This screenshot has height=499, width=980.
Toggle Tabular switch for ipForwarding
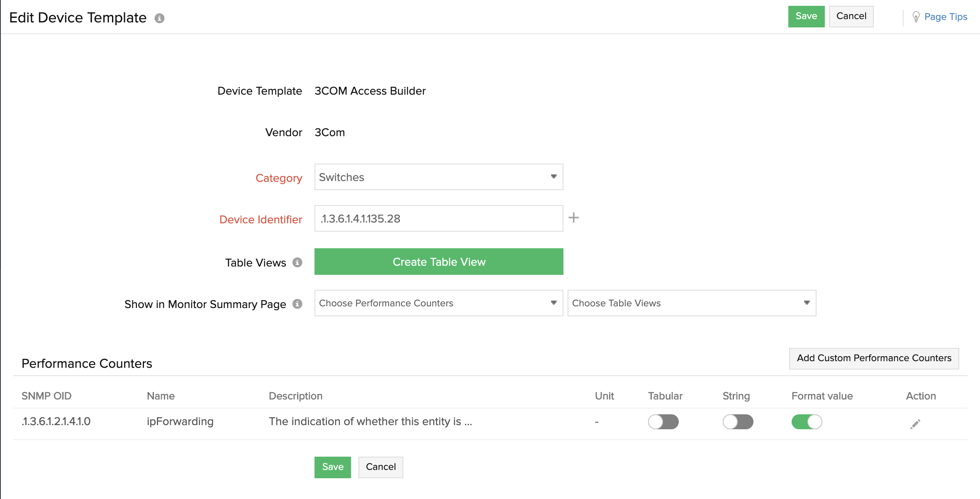pos(663,422)
